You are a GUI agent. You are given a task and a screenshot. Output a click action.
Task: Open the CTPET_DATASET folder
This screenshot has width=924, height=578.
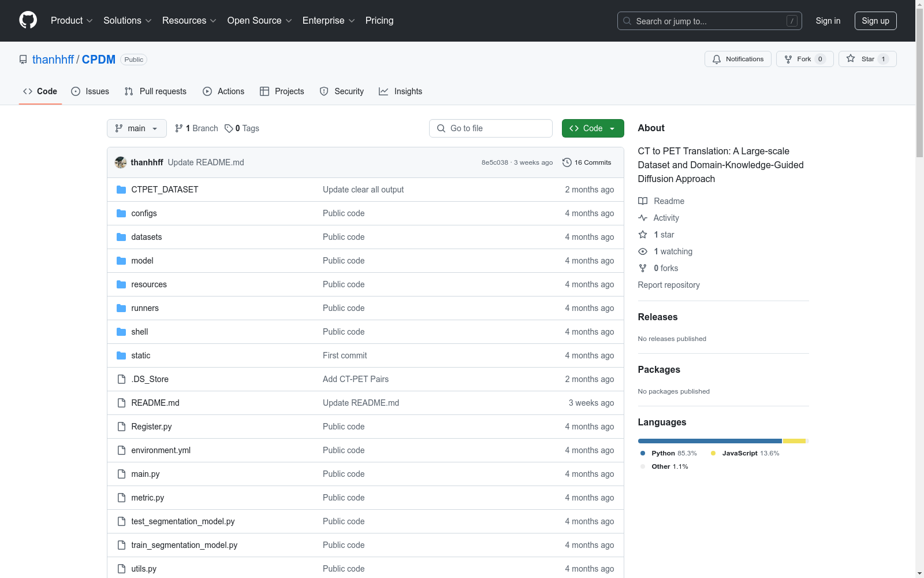(x=165, y=190)
